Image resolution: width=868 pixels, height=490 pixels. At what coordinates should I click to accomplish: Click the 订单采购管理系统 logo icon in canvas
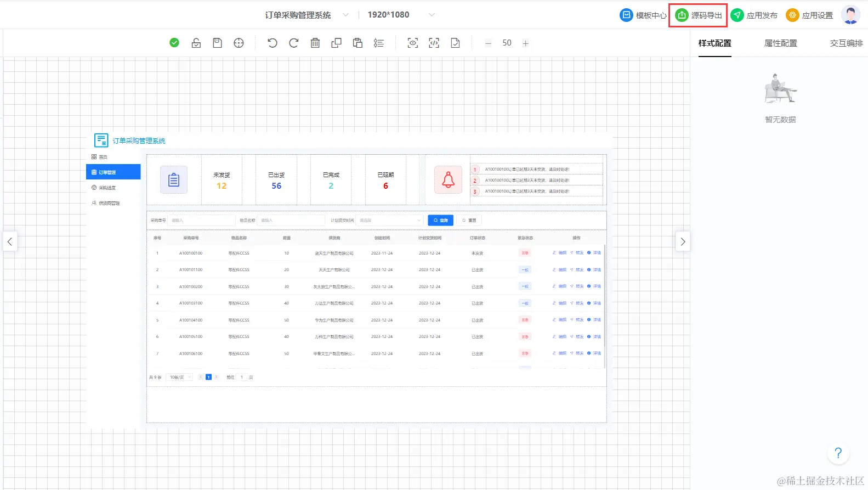[x=101, y=140]
